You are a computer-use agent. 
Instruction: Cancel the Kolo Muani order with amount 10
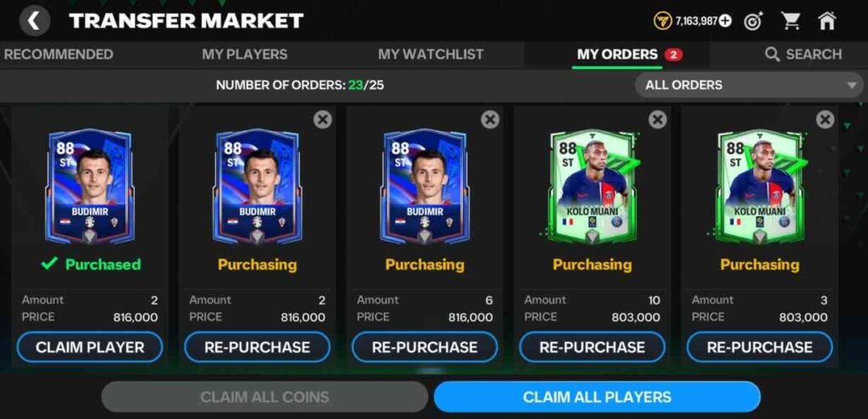click(x=658, y=119)
